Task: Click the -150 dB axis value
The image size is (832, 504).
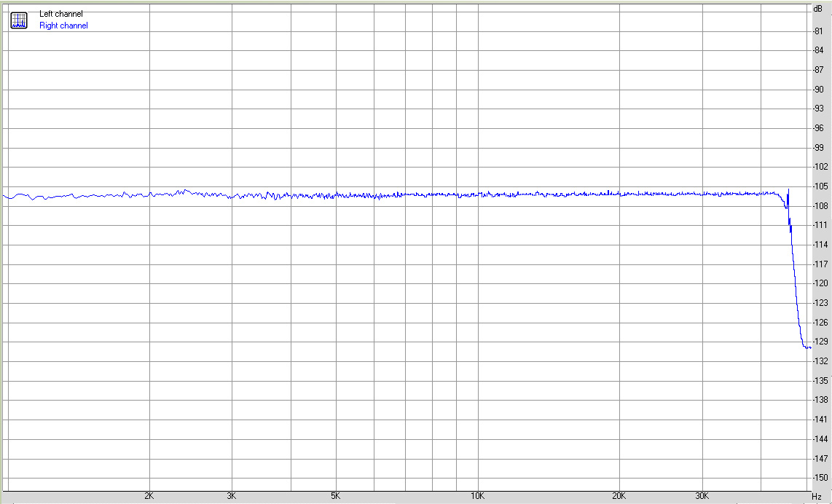Action: click(820, 478)
